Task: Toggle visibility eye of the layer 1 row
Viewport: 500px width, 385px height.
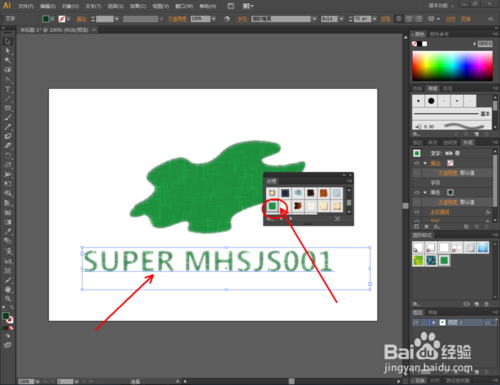Action: click(x=416, y=322)
